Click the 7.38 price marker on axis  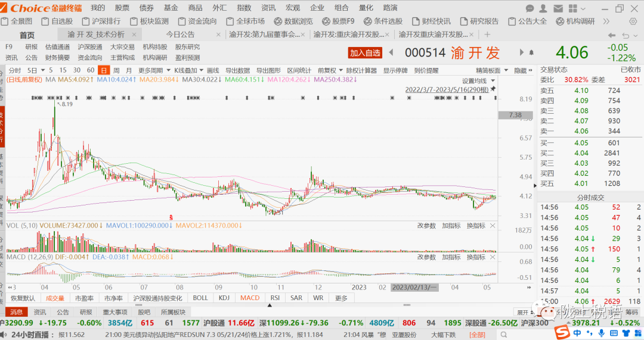[x=515, y=116]
